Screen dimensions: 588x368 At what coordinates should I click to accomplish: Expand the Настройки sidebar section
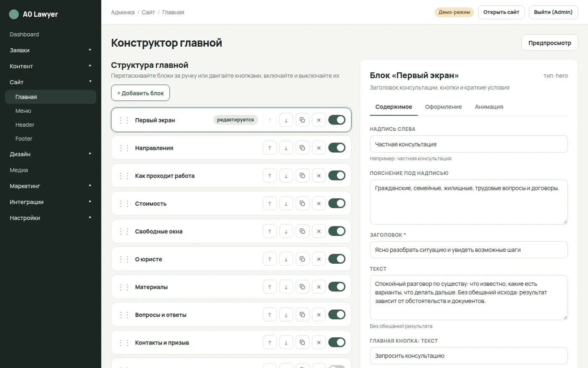[50, 218]
